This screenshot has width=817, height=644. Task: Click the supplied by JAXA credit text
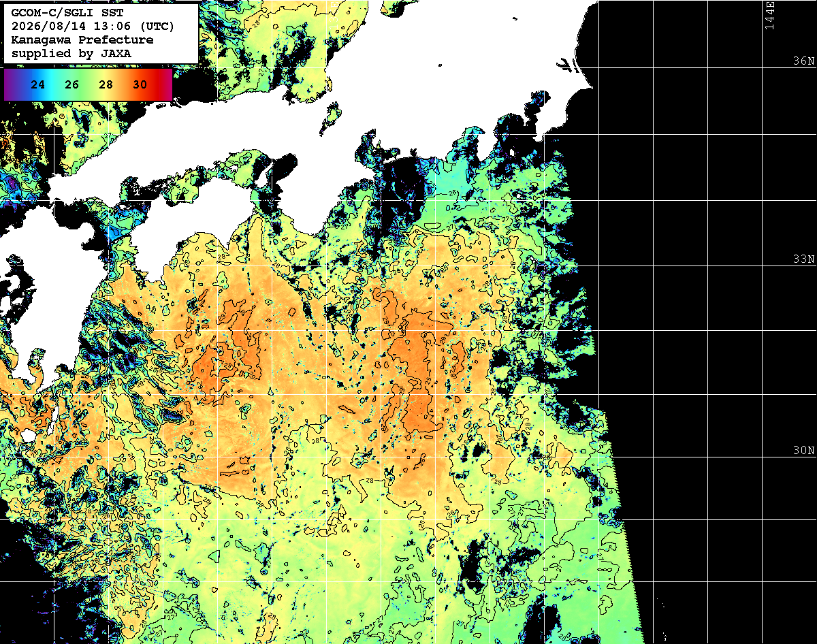pyautogui.click(x=71, y=53)
